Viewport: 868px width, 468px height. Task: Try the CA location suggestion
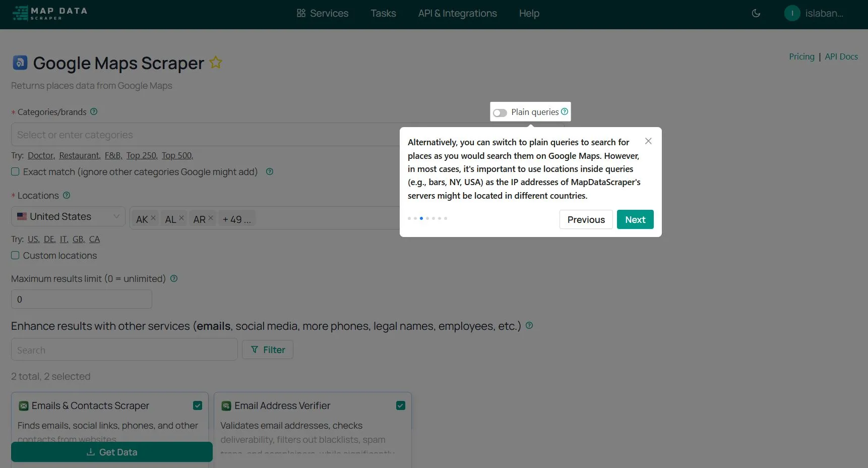(x=95, y=239)
